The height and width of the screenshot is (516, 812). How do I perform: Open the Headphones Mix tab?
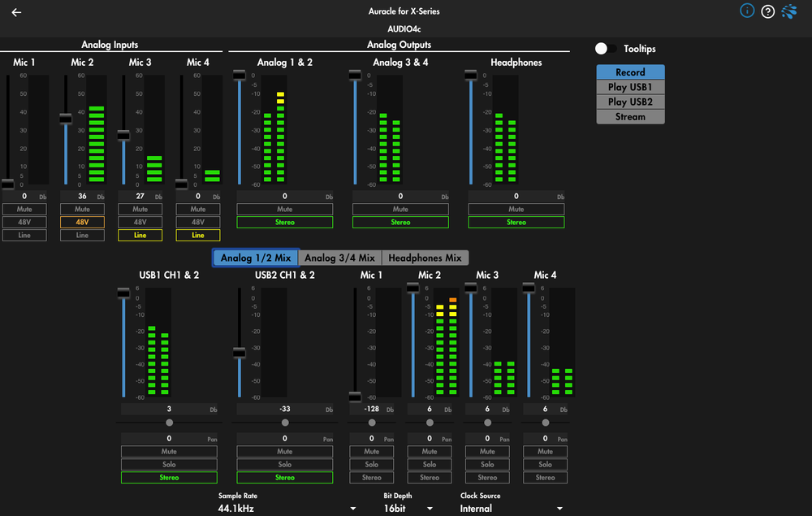click(x=425, y=257)
